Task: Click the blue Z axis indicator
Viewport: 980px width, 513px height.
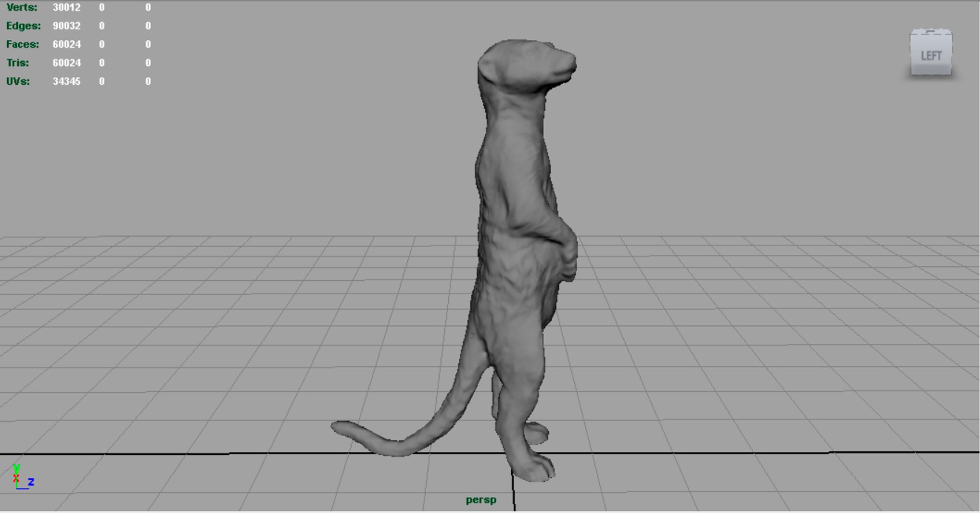Action: pos(31,481)
